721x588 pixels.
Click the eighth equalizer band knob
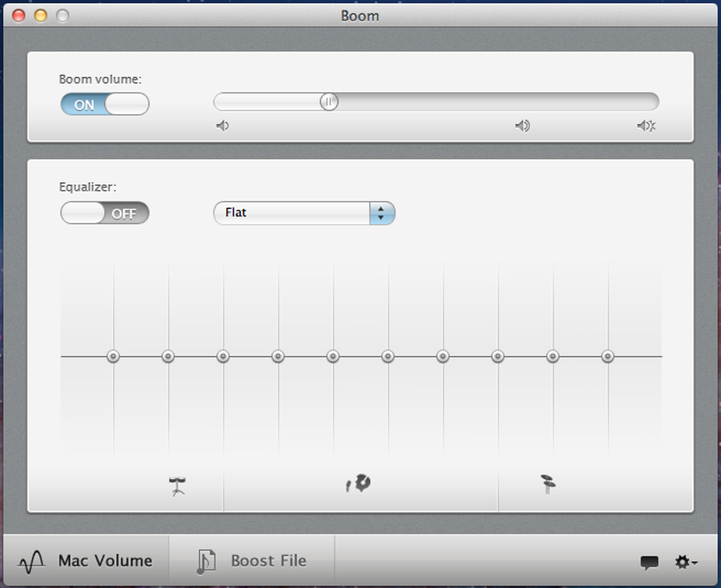[x=498, y=356]
